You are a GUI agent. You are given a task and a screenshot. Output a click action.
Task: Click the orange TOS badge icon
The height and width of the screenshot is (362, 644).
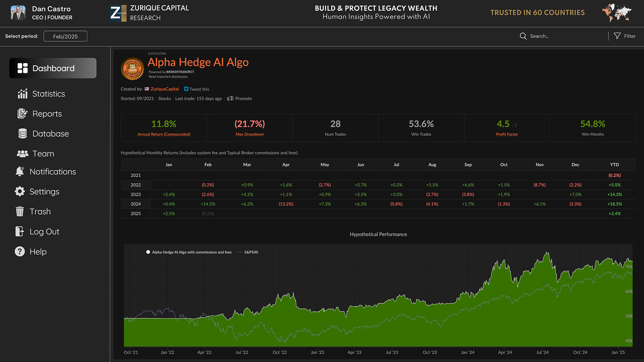133,69
